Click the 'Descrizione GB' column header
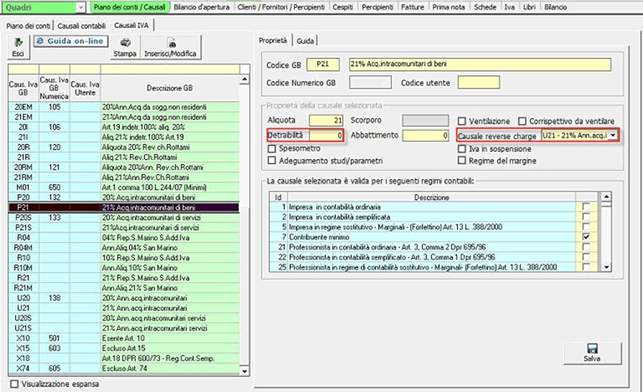The width and height of the screenshot is (643, 392). 170,88
